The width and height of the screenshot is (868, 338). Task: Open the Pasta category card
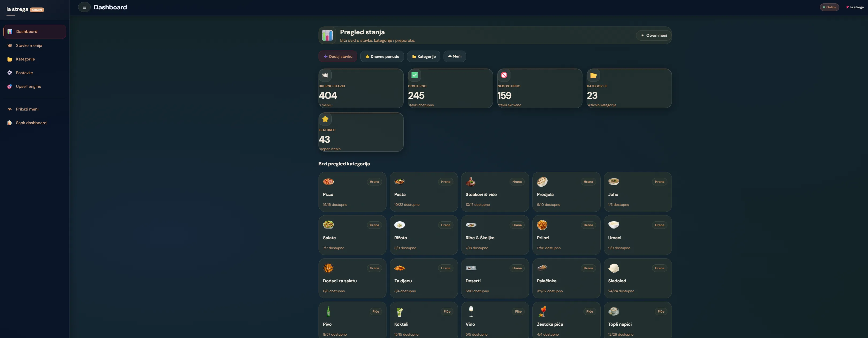click(423, 192)
